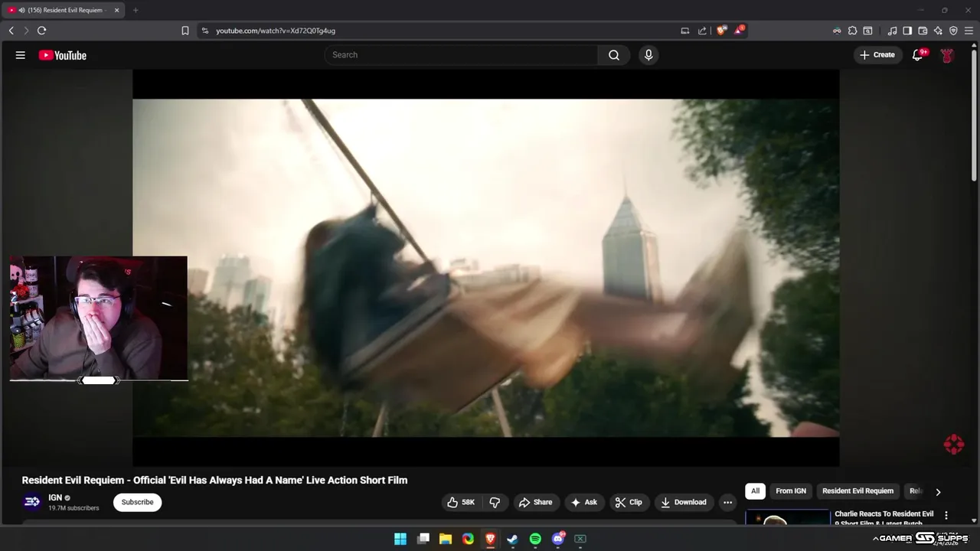
Task: Click the video title text
Action: tap(214, 480)
